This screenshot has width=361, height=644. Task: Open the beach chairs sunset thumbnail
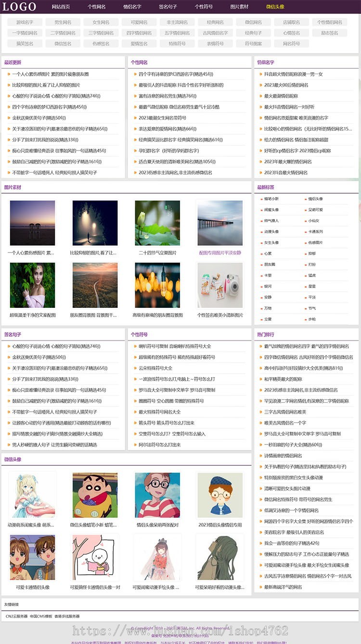(x=32, y=223)
